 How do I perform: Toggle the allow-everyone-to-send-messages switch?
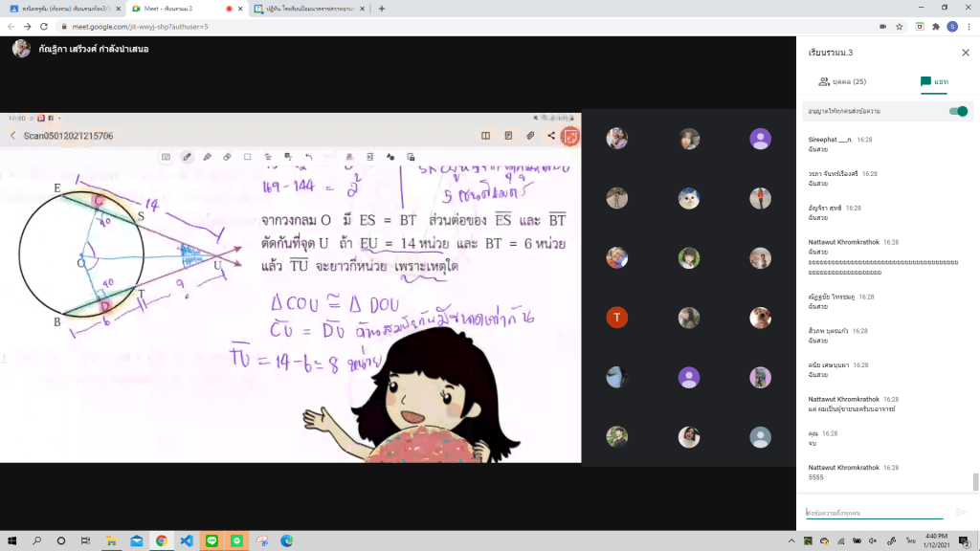[957, 111]
